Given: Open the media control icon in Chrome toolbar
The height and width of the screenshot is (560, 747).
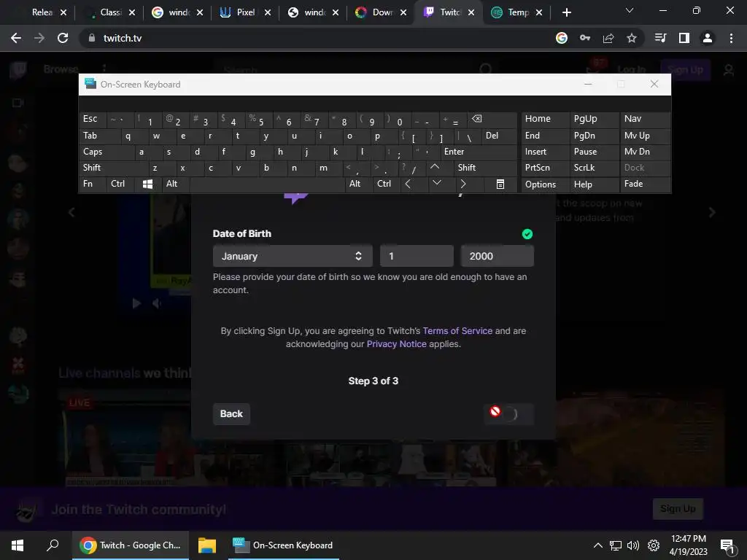Looking at the screenshot, I should point(661,38).
